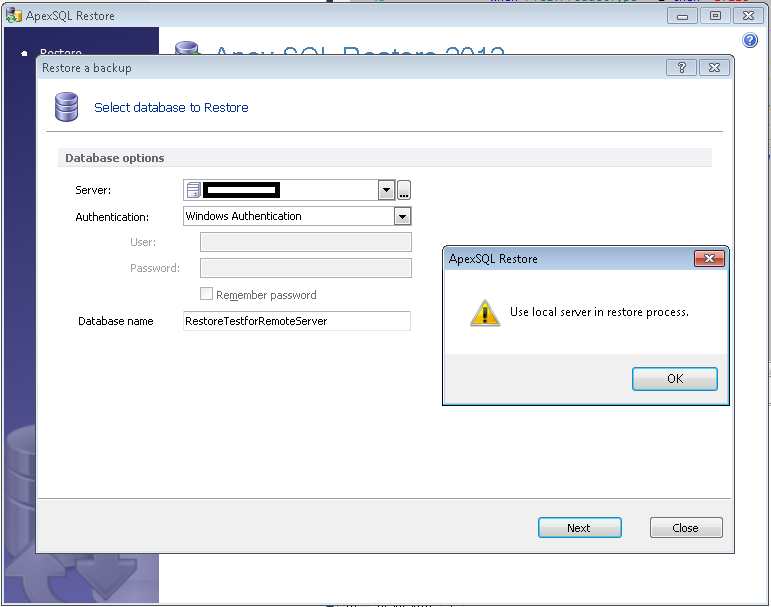Minimize the ApexSQL Restore main window

[687, 16]
